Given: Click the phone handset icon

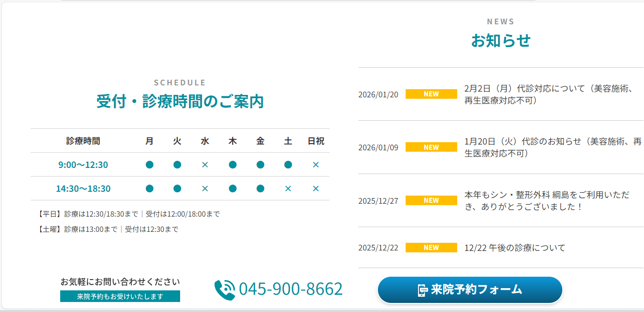Looking at the screenshot, I should [x=225, y=290].
